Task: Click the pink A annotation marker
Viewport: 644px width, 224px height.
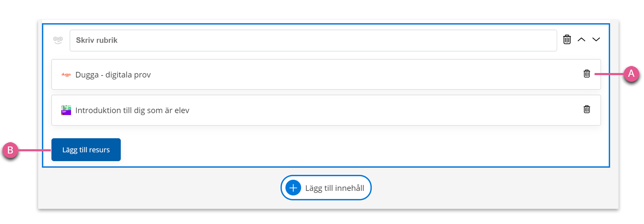Action: pyautogui.click(x=631, y=74)
